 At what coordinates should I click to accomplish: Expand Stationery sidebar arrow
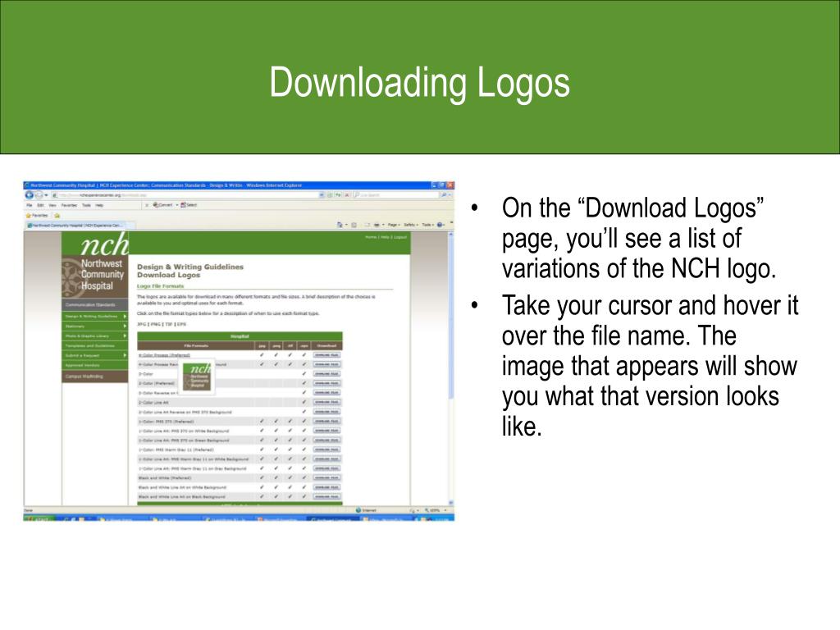[x=125, y=326]
